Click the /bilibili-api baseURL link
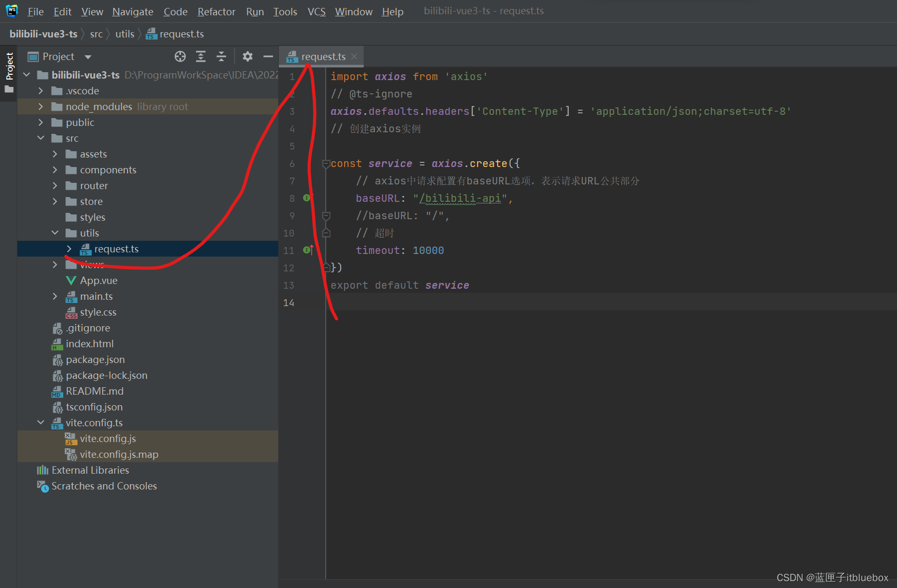The height and width of the screenshot is (588, 897). click(460, 198)
